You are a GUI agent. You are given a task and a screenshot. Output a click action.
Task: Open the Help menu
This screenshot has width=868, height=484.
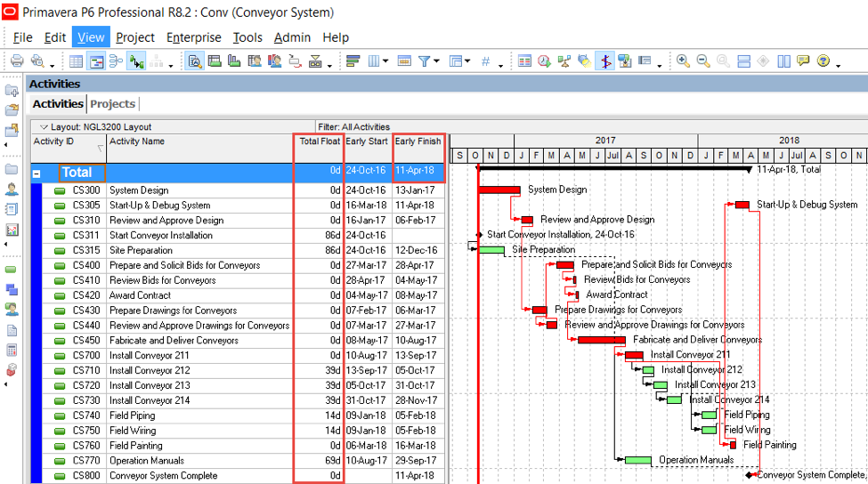[x=336, y=37]
